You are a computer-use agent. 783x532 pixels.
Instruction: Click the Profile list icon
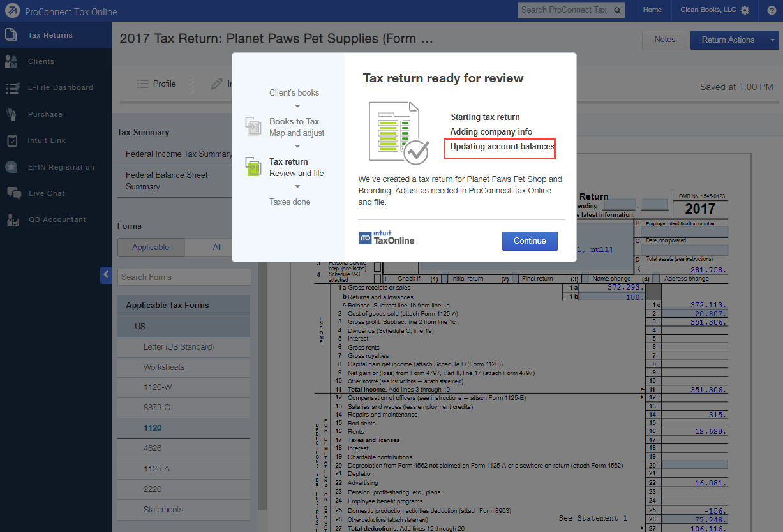[x=142, y=84]
